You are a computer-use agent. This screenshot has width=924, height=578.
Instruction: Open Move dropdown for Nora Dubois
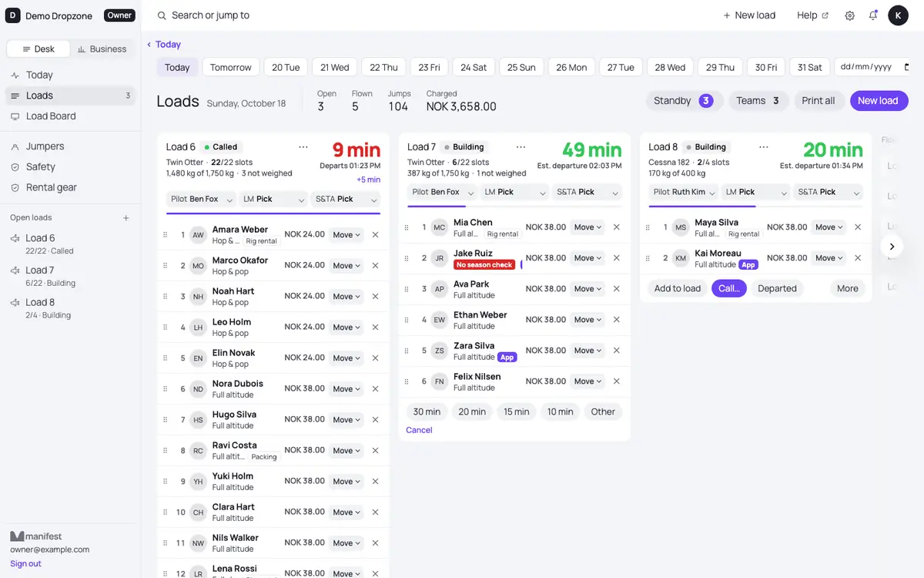click(x=346, y=389)
